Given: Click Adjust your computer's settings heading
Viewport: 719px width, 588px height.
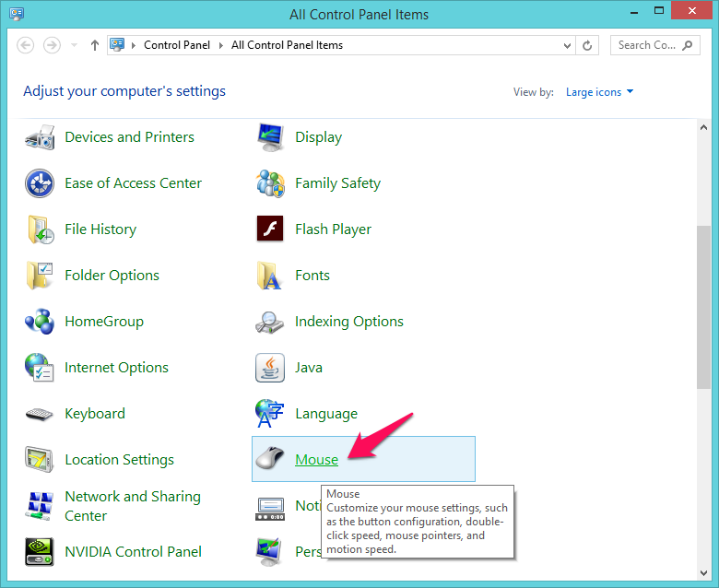Looking at the screenshot, I should pyautogui.click(x=124, y=91).
